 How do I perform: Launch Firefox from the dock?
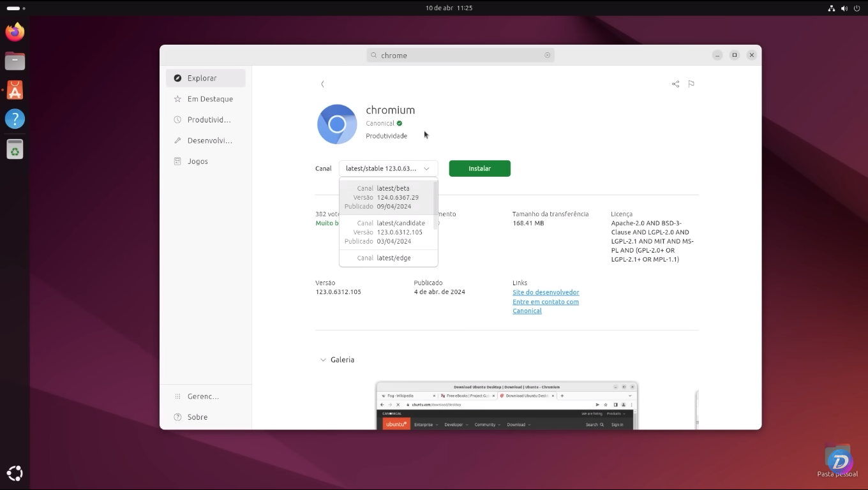coord(15,31)
